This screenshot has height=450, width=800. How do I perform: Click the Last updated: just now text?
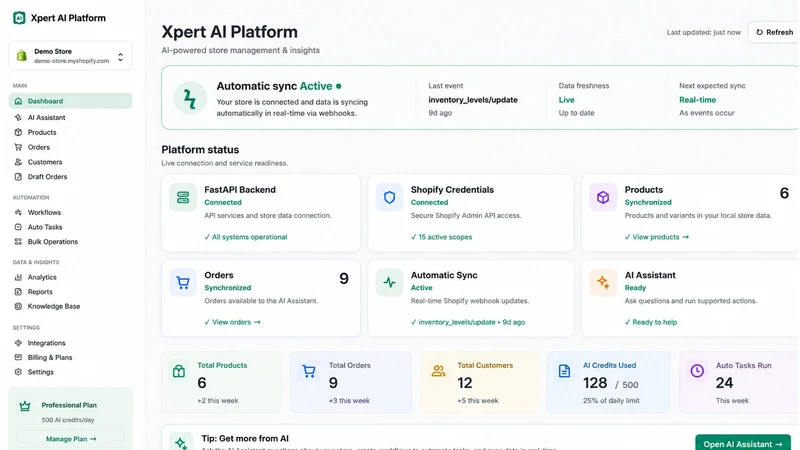click(x=704, y=32)
